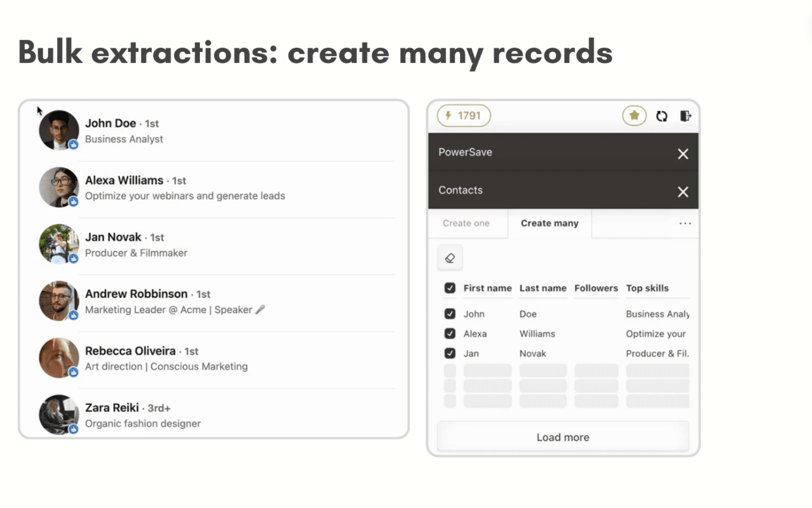
Task: Click the Load more button
Action: 563,437
